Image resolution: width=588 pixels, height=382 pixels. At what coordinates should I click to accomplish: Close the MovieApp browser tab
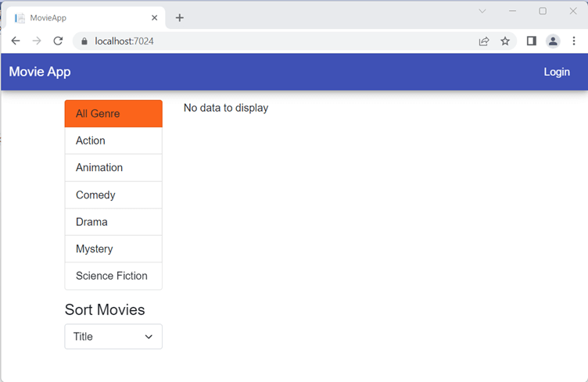tap(155, 17)
